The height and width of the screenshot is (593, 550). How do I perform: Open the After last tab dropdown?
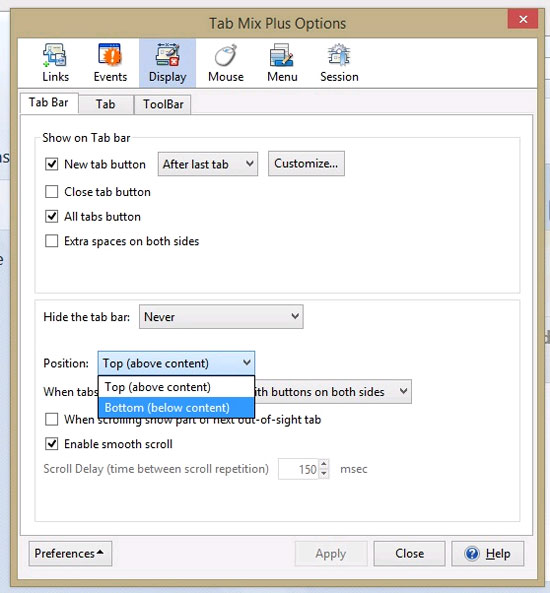(x=208, y=164)
